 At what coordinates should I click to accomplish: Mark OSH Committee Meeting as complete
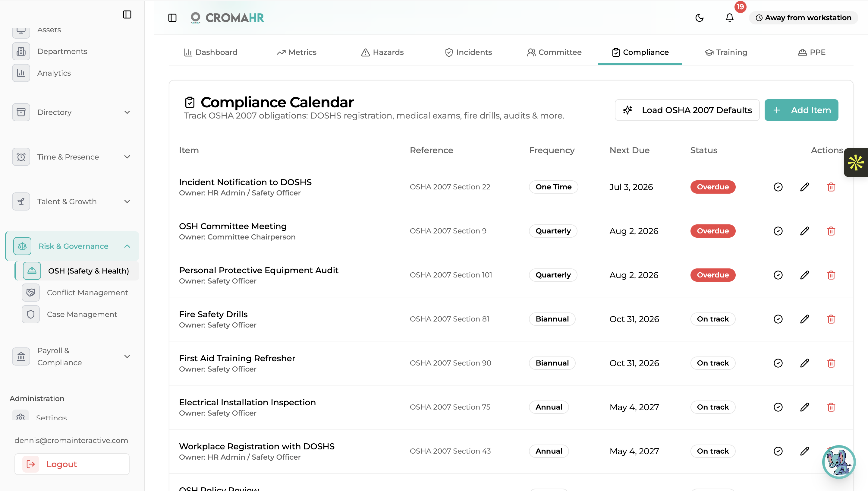778,231
